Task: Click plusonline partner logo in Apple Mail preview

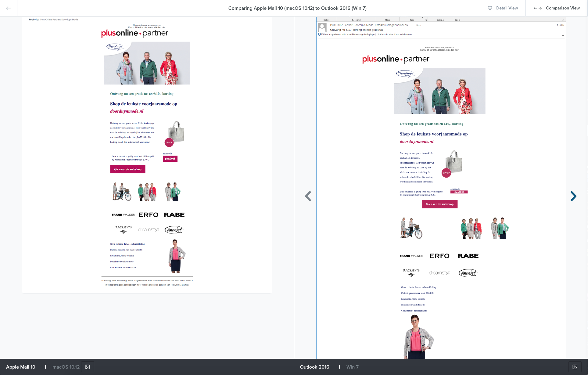Action: 134,33
